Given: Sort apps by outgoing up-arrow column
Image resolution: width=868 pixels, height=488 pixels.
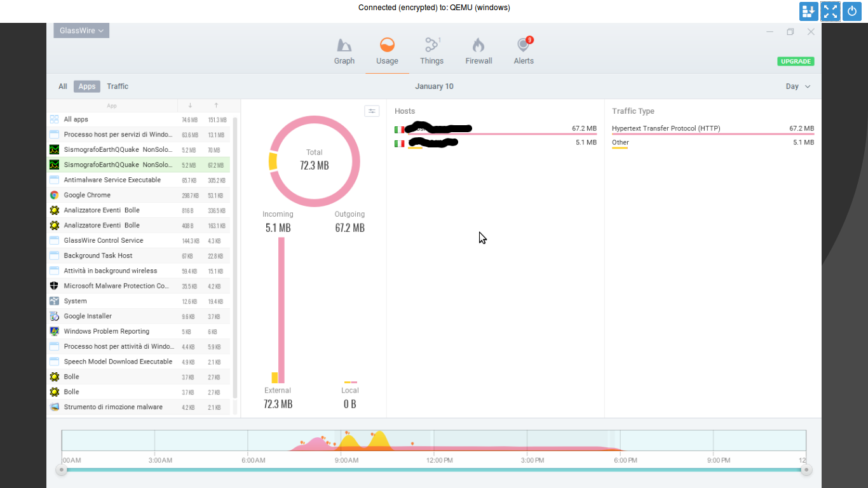Looking at the screenshot, I should pos(216,105).
